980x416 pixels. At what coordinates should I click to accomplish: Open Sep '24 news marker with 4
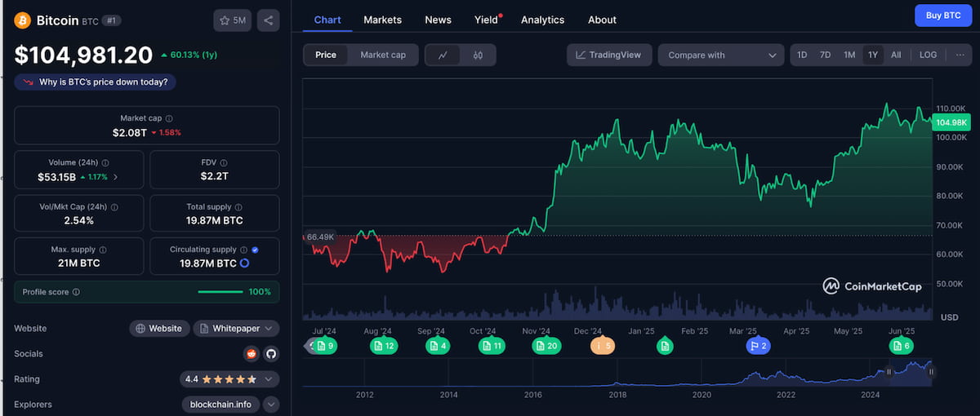[x=438, y=346]
